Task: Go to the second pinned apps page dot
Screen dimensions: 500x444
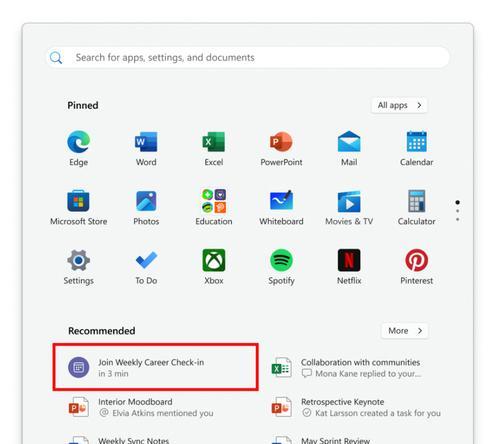Action: click(x=458, y=211)
